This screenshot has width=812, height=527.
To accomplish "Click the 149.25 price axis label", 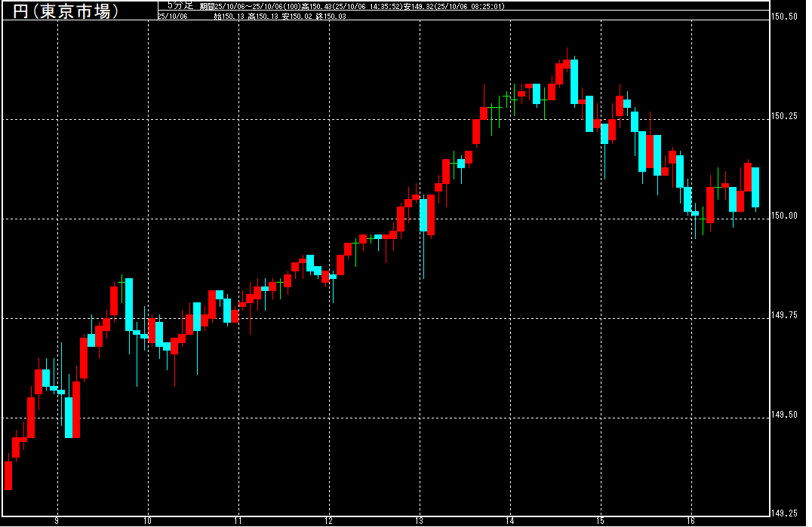I will (785, 514).
